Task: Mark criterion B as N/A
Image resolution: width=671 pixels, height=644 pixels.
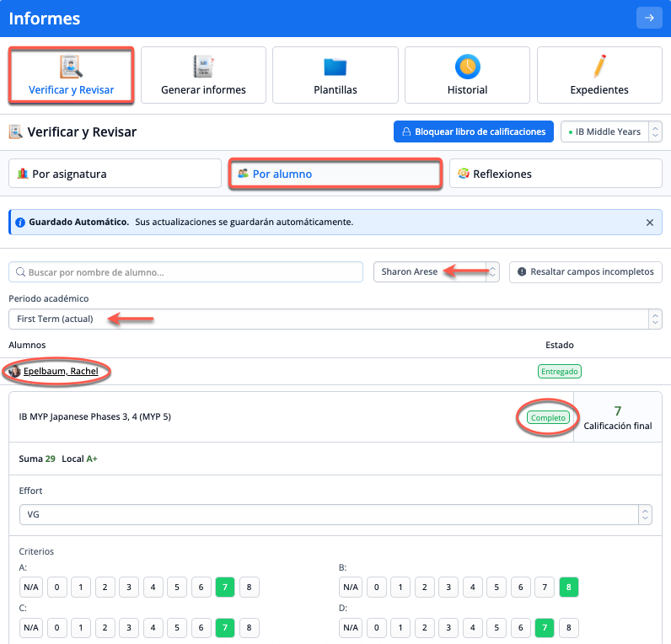Action: tap(351, 587)
